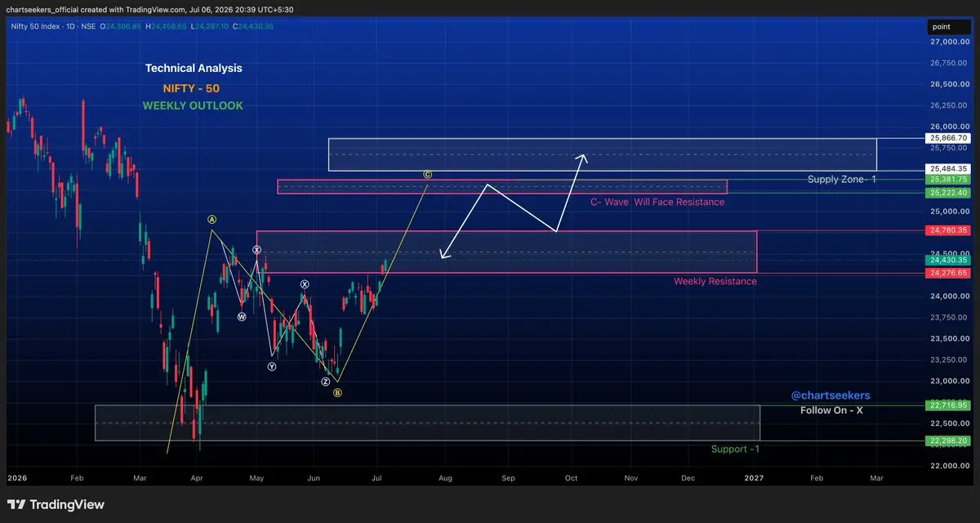Viewport: 980px width, 523px height.
Task: Click the green 25,222.40 price label
Action: click(x=948, y=193)
